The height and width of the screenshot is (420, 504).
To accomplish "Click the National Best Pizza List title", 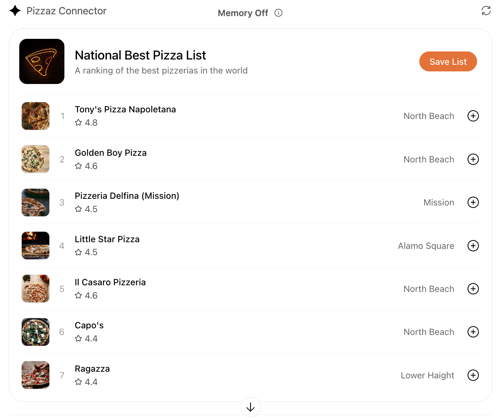I will [x=140, y=55].
